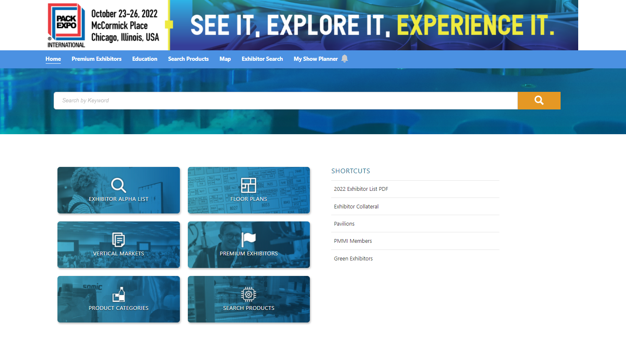Open Premium Exhibitors in the nav bar

(96, 59)
